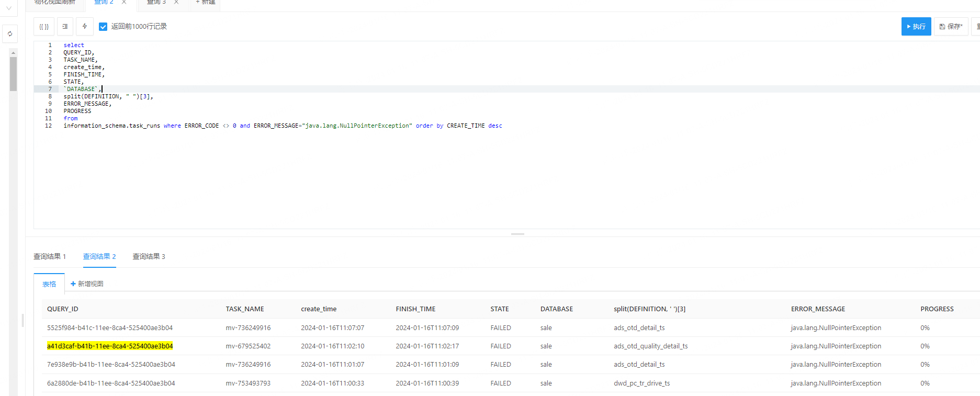
Task: Open the 查询结果 3 tab
Action: (x=149, y=256)
